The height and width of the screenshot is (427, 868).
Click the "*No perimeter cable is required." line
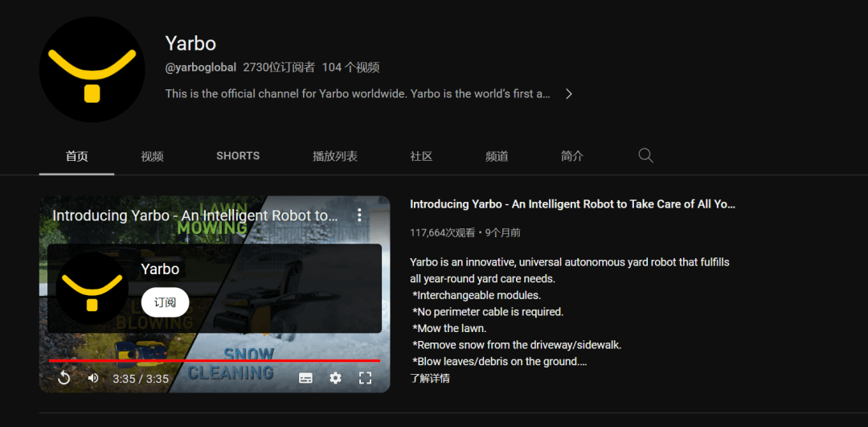coord(488,312)
